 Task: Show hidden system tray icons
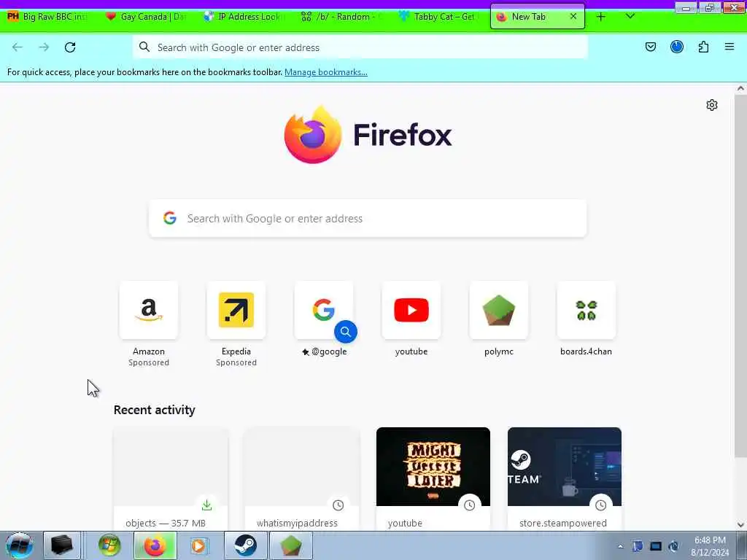click(x=620, y=547)
